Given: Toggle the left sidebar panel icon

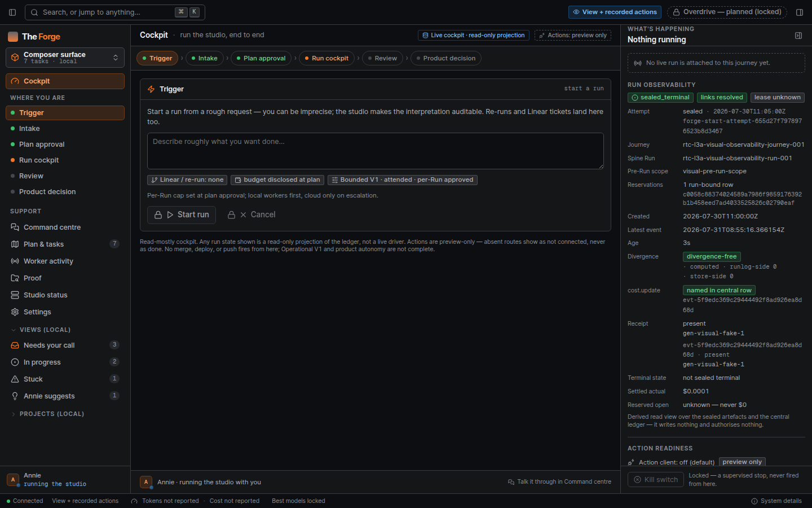Looking at the screenshot, I should [x=12, y=12].
